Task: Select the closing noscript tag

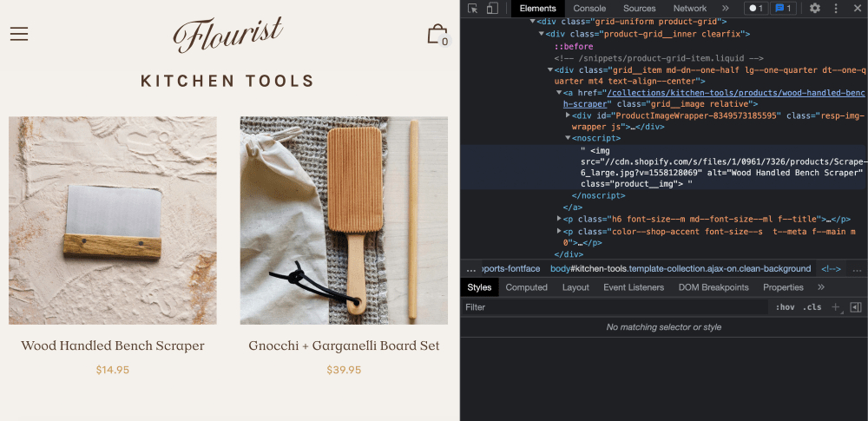Action: coord(598,195)
